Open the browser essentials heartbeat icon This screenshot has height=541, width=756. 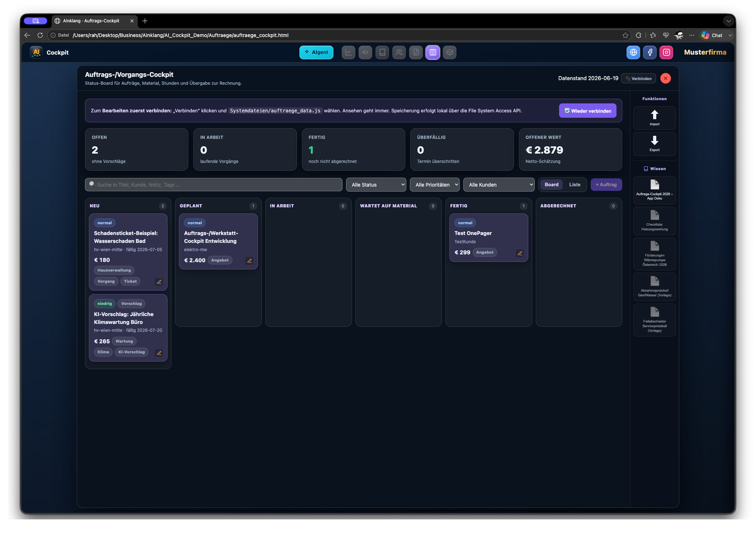[x=666, y=35]
